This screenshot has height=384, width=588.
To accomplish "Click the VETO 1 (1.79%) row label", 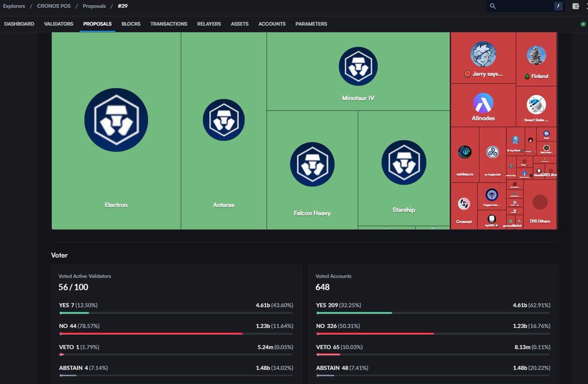I will pyautogui.click(x=79, y=347).
